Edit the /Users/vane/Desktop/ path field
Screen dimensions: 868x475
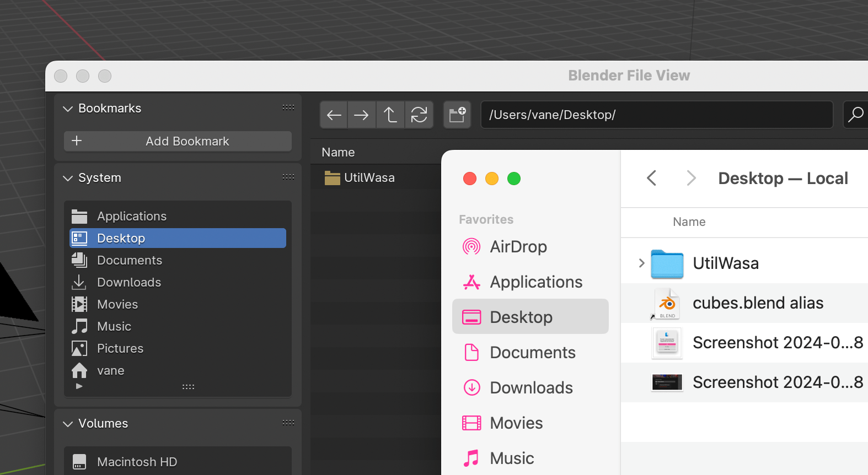point(657,115)
